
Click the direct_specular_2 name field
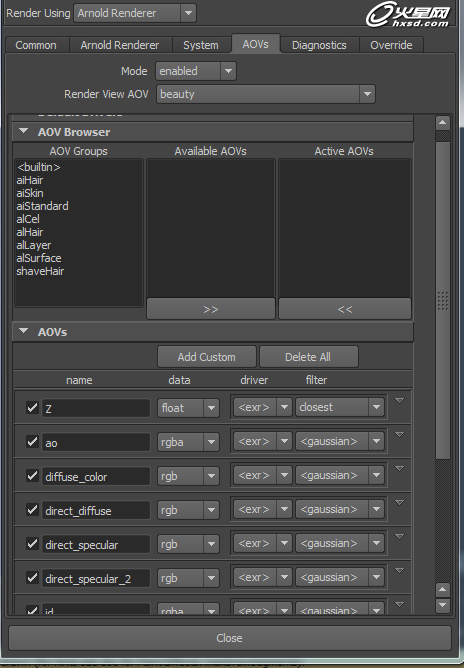click(96, 579)
